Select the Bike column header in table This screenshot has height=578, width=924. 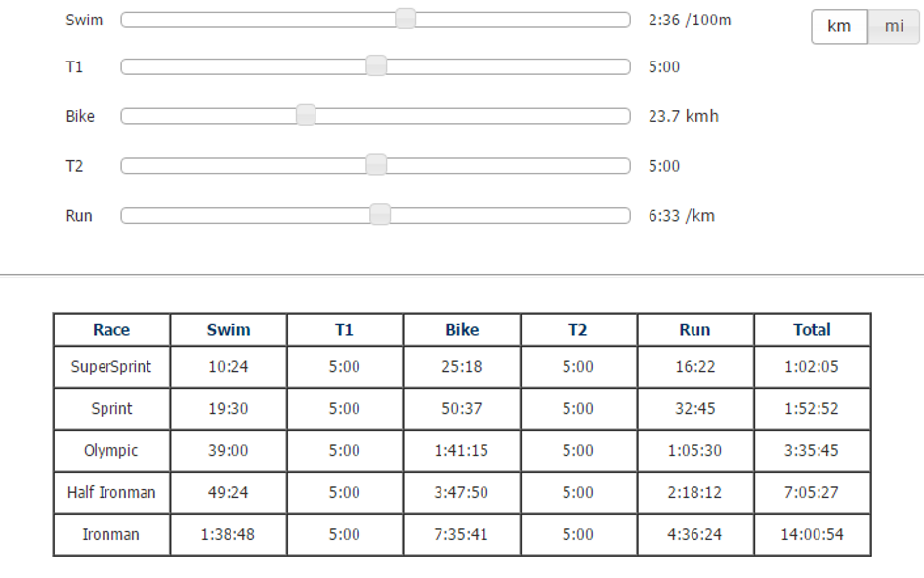tap(462, 330)
